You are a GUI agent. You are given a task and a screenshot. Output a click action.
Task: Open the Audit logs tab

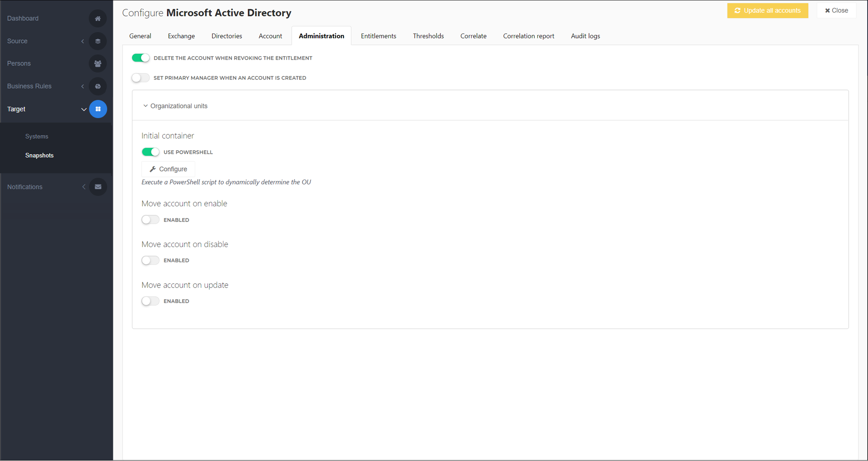click(585, 36)
